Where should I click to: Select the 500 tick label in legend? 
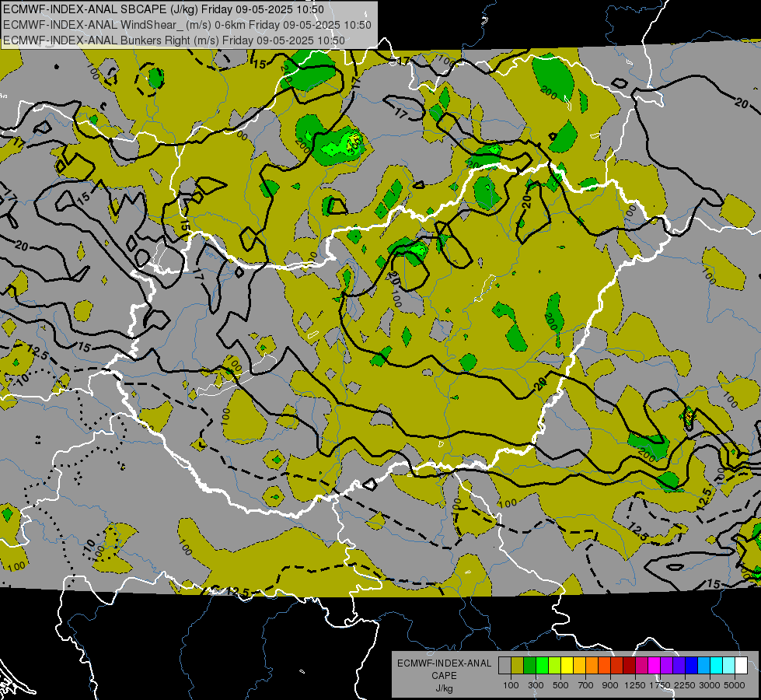[x=560, y=685]
